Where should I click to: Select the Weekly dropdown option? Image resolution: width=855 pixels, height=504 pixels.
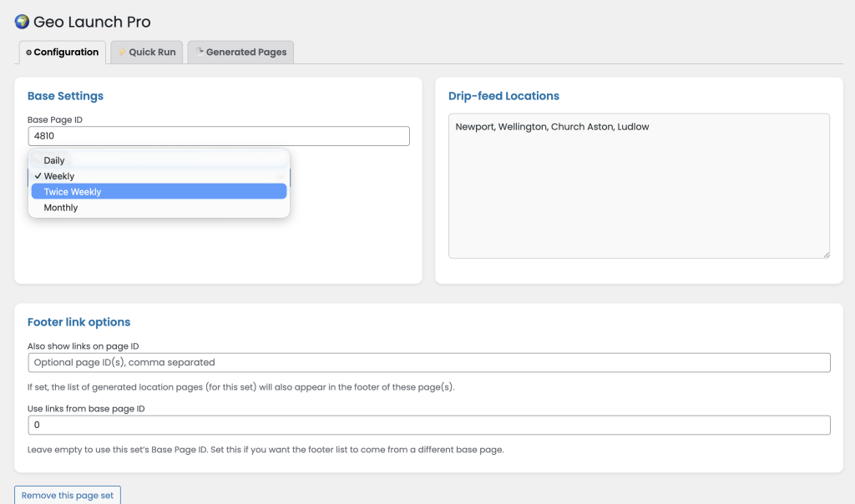[59, 176]
